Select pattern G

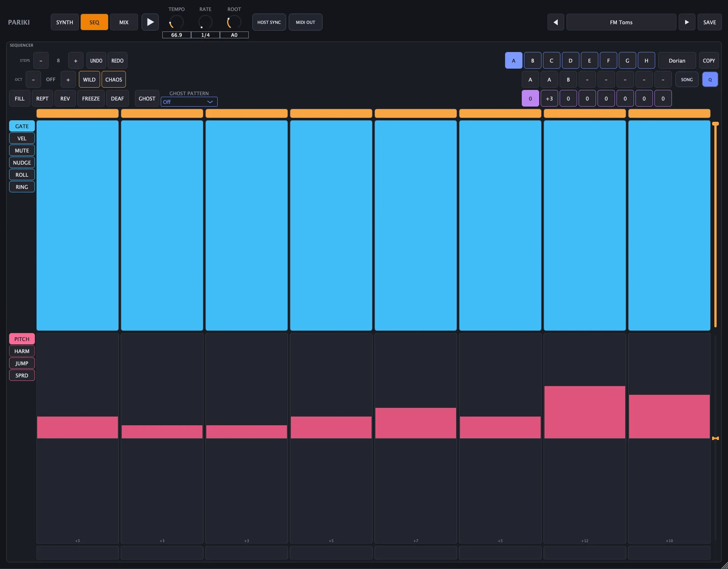pyautogui.click(x=628, y=61)
